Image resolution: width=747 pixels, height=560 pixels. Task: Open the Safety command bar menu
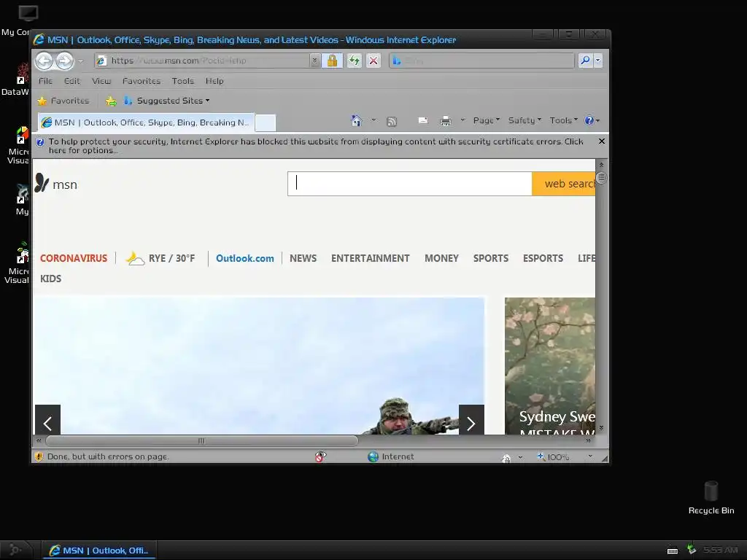pos(525,120)
